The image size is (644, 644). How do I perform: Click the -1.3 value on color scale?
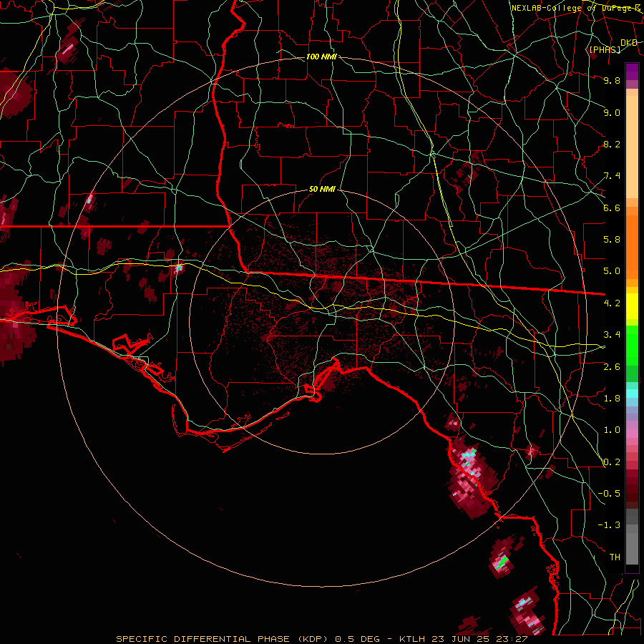(x=609, y=525)
